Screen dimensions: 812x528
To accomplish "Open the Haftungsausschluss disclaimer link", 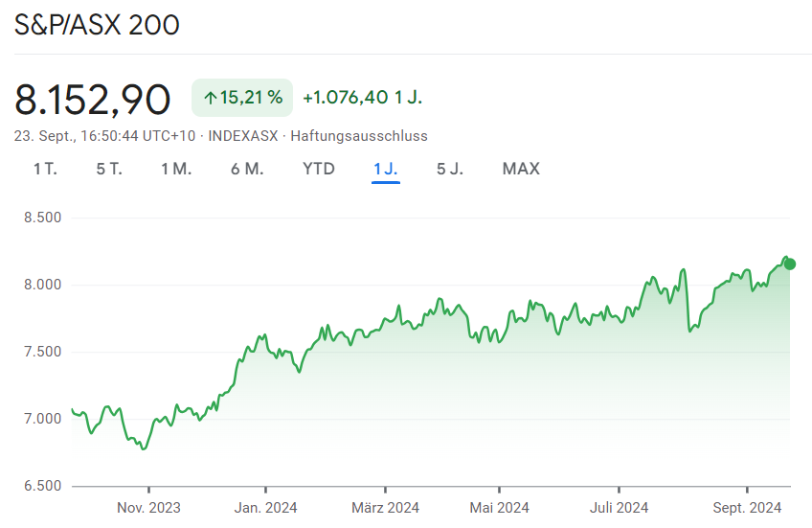I will [x=359, y=136].
